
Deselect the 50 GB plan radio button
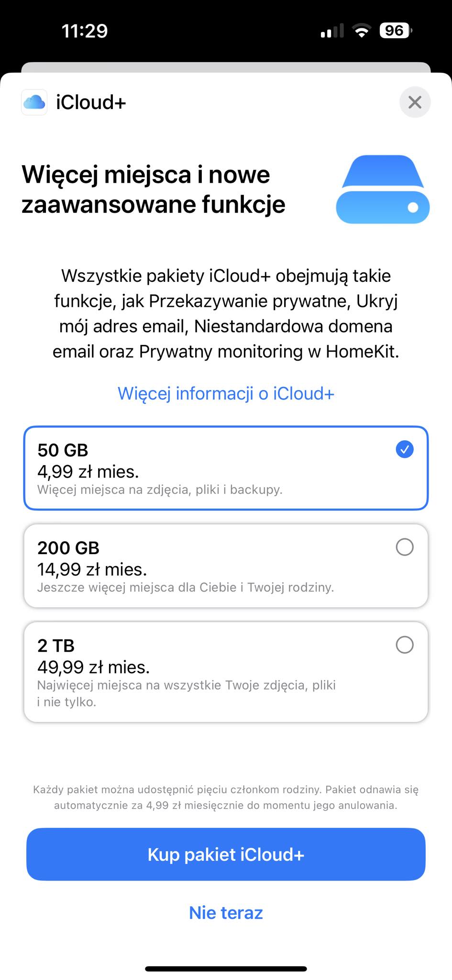[404, 449]
